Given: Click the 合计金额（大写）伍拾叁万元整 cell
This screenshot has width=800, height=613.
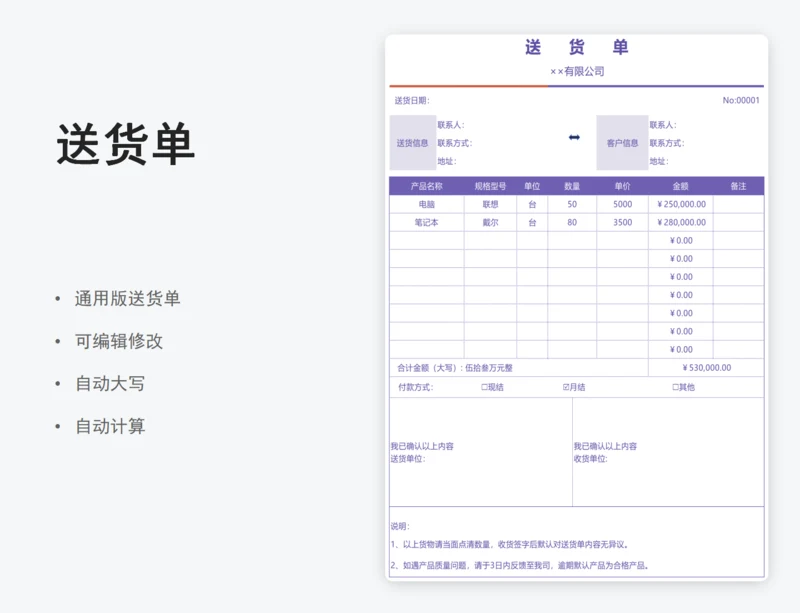Looking at the screenshot, I should click(519, 367).
